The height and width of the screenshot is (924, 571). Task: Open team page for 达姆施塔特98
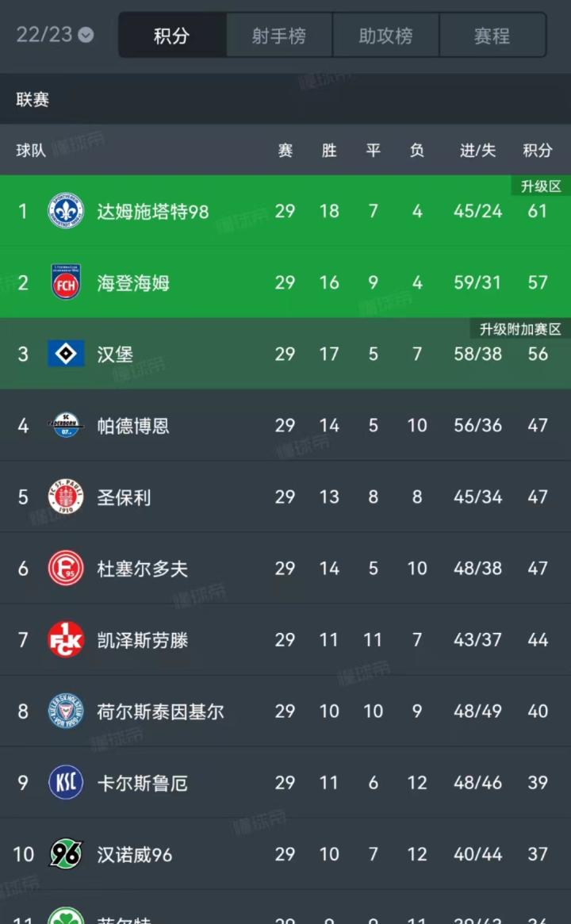tap(152, 211)
